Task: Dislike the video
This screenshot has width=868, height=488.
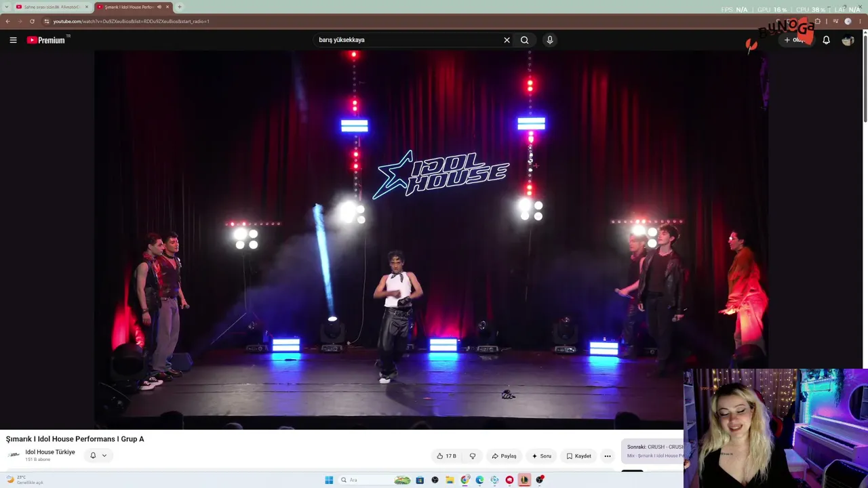Action: tap(473, 456)
